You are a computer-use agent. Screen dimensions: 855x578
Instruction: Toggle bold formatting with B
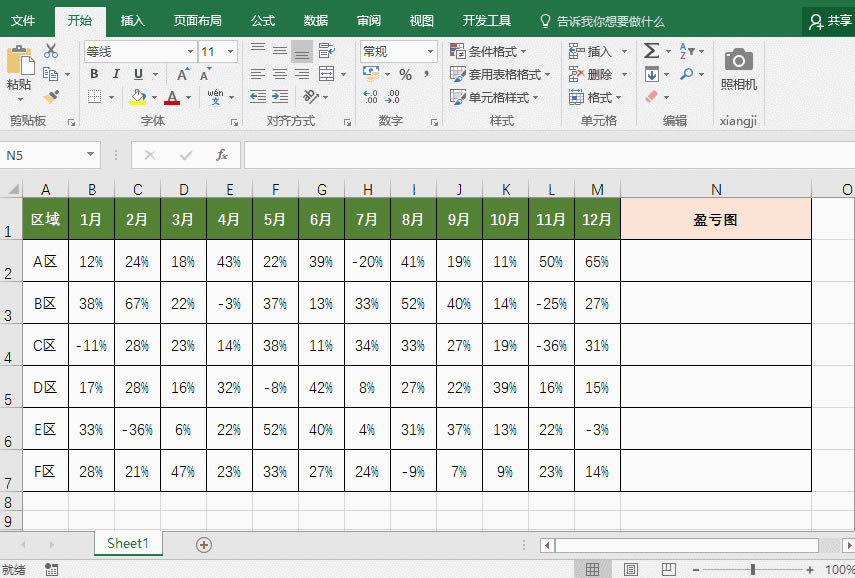93,74
